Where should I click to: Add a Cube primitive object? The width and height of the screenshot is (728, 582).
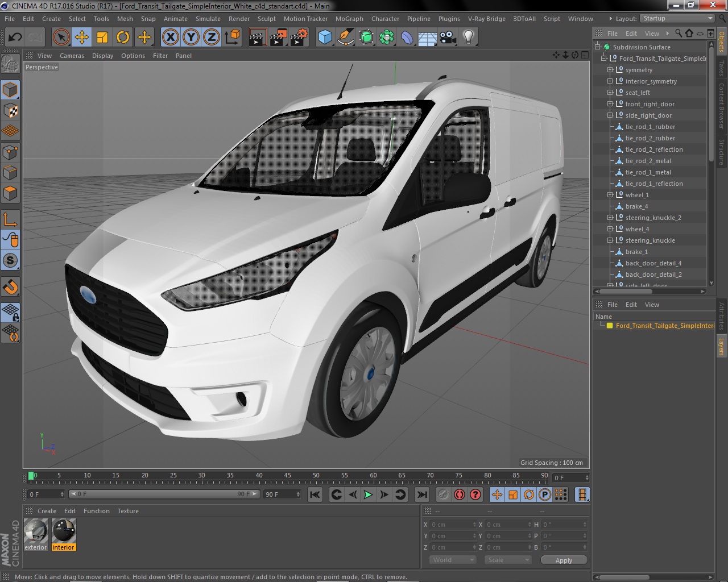click(x=325, y=38)
